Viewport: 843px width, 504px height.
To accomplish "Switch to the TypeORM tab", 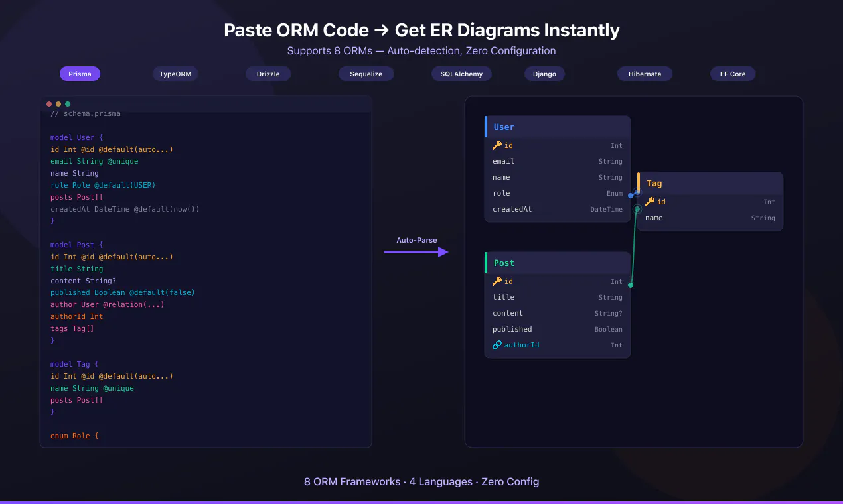I will pos(175,74).
